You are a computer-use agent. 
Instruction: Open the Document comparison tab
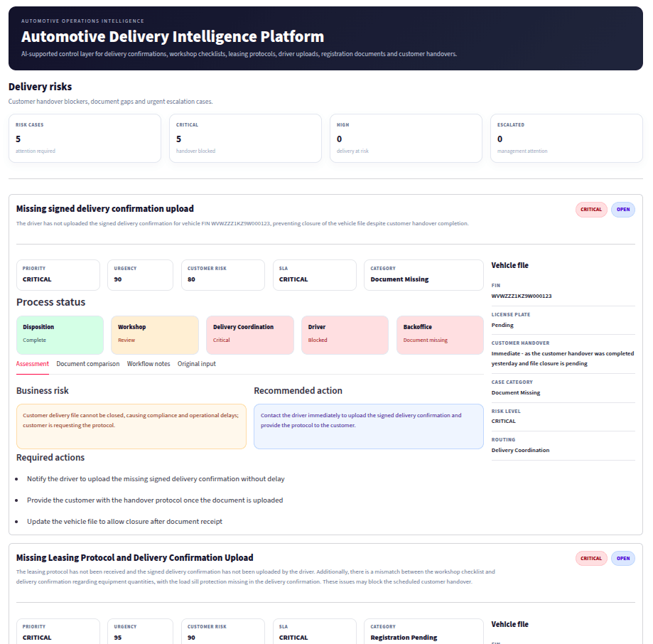[x=88, y=364]
